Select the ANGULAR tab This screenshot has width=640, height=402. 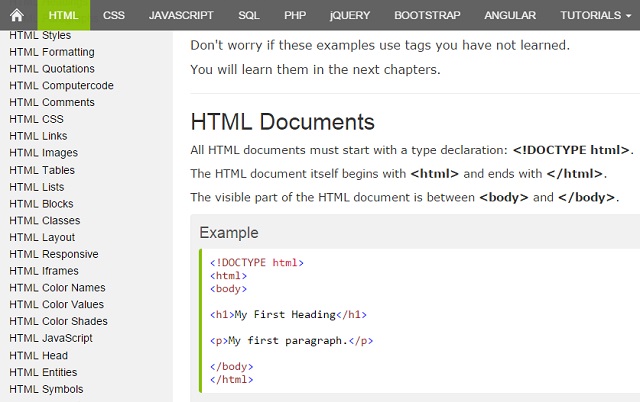(x=510, y=15)
